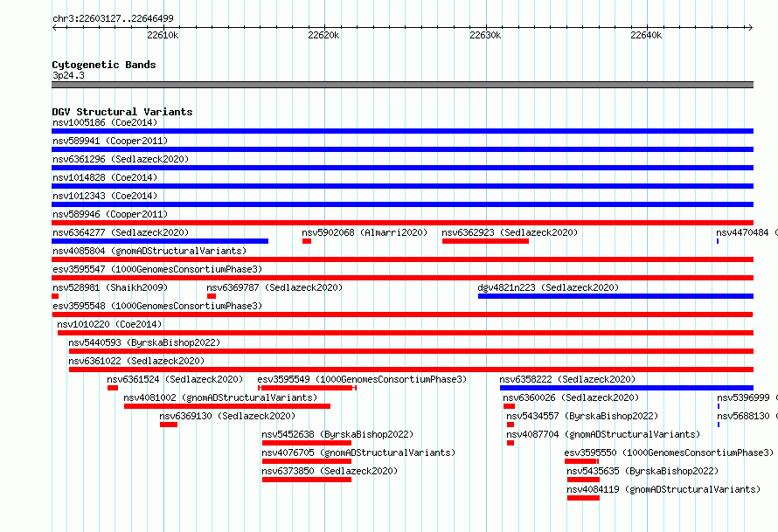Pick nsv4084119 (gnomADStructuralVariants) label
Image resolution: width=778 pixels, height=532 pixels.
(663, 489)
